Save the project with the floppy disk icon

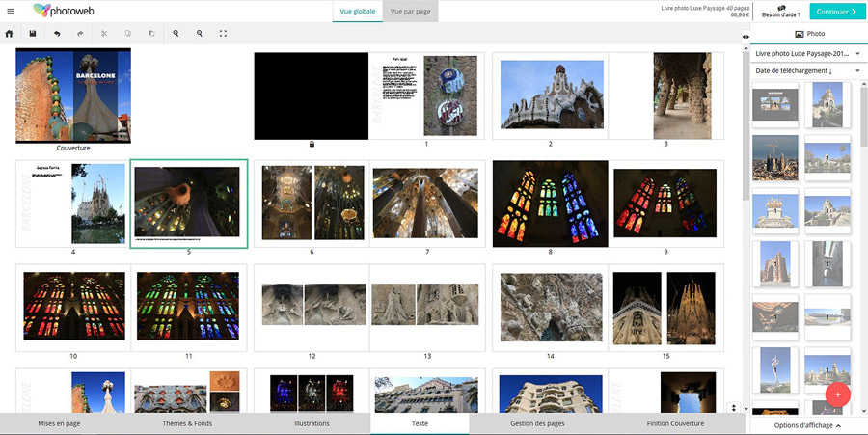coord(33,34)
